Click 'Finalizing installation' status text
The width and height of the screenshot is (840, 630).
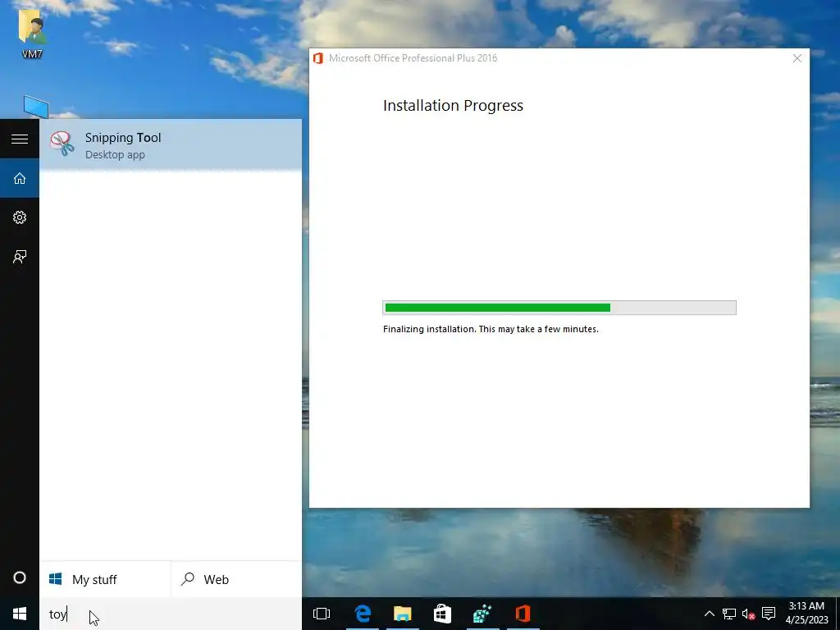tap(491, 329)
